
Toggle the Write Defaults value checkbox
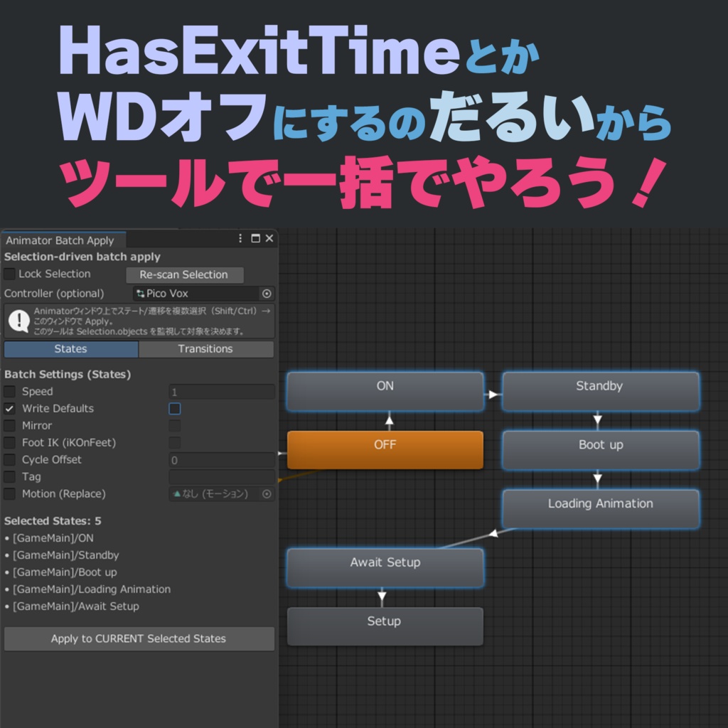point(174,408)
